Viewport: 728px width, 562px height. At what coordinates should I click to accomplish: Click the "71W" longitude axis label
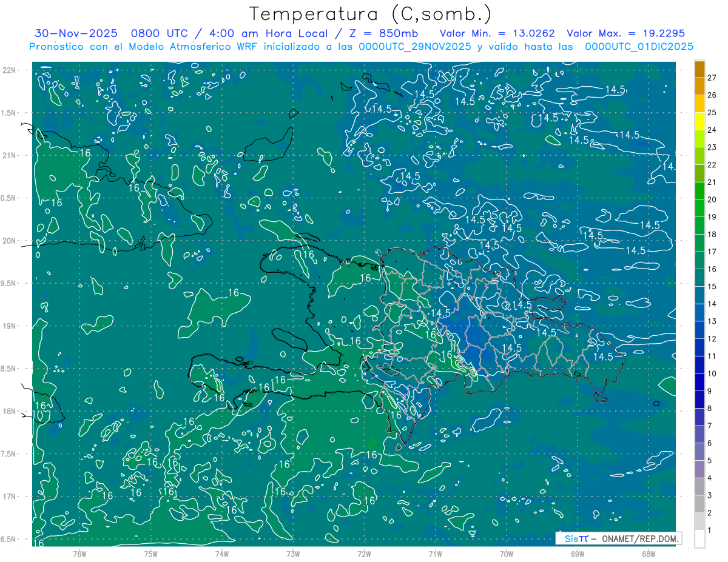coord(435,554)
